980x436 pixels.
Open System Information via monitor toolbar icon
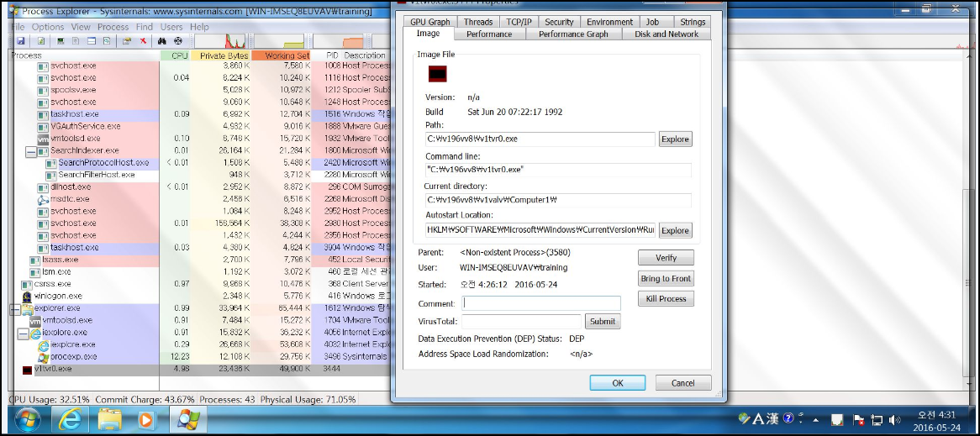tap(61, 41)
